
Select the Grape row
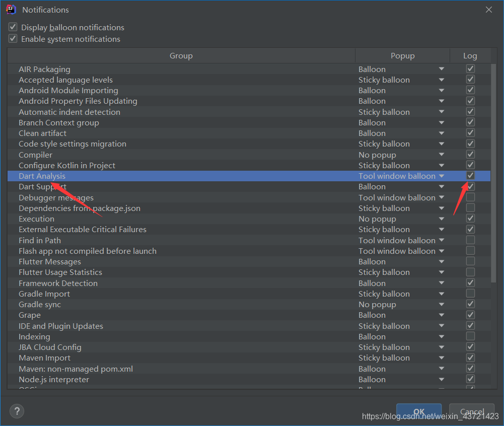pos(249,315)
